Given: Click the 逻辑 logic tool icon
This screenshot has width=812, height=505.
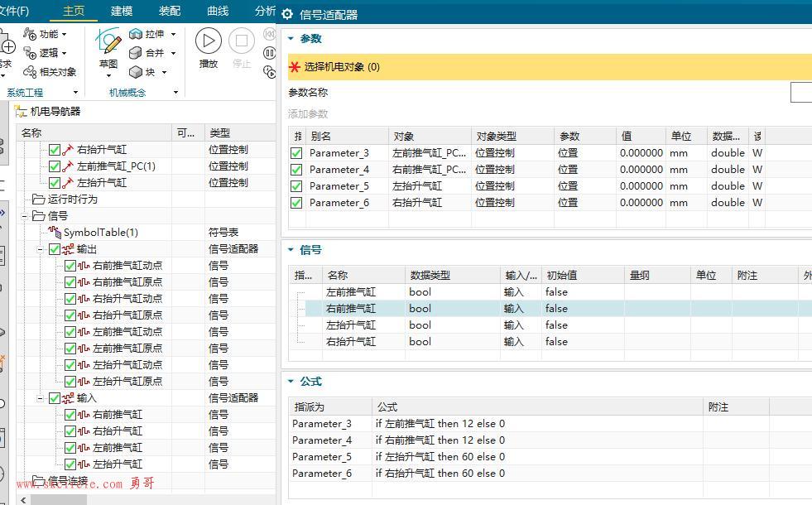Looking at the screenshot, I should 30,53.
